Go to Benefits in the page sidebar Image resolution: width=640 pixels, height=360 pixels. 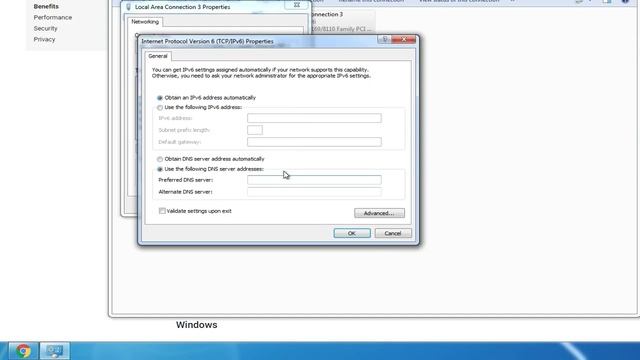(x=46, y=7)
